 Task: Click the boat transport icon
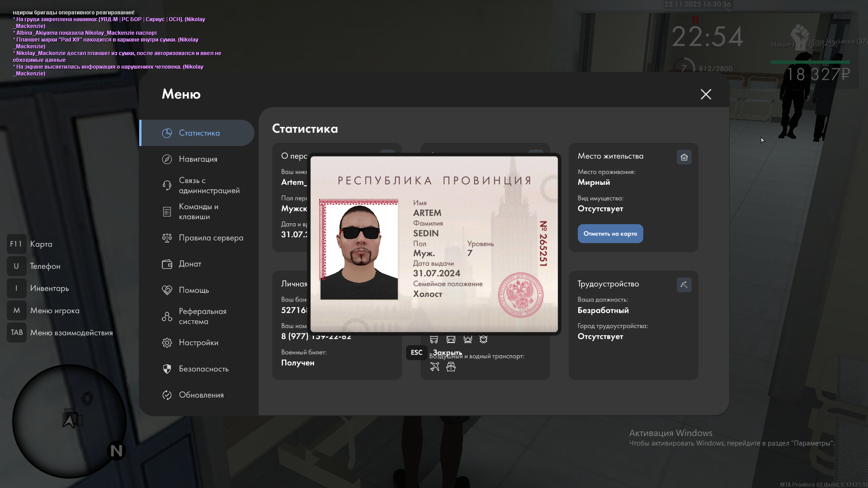tap(451, 367)
